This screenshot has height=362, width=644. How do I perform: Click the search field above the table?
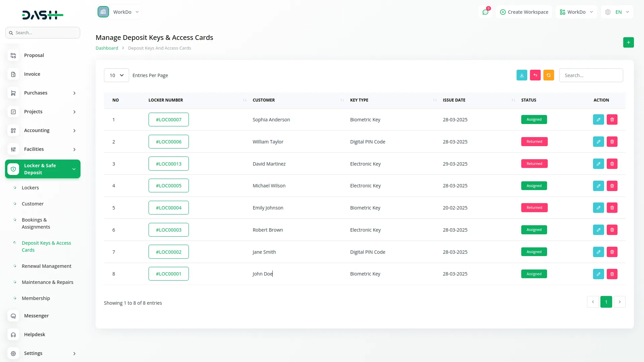591,75
